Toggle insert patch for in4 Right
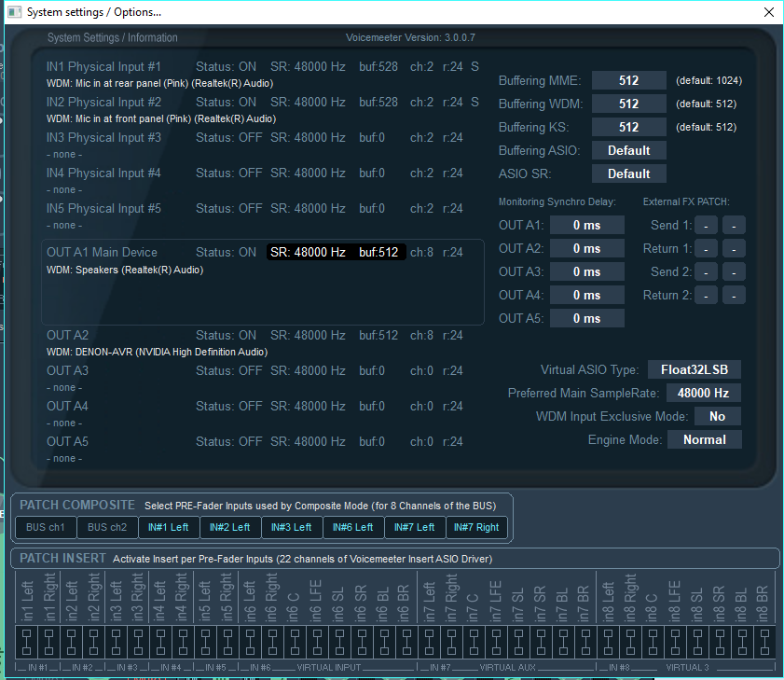This screenshot has width=784, height=680. (x=183, y=642)
